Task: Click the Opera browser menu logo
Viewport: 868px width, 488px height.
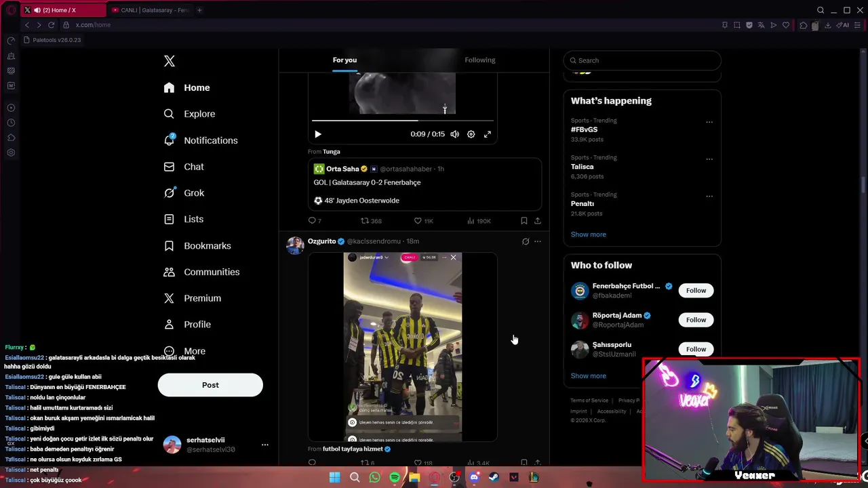Action: (x=11, y=10)
